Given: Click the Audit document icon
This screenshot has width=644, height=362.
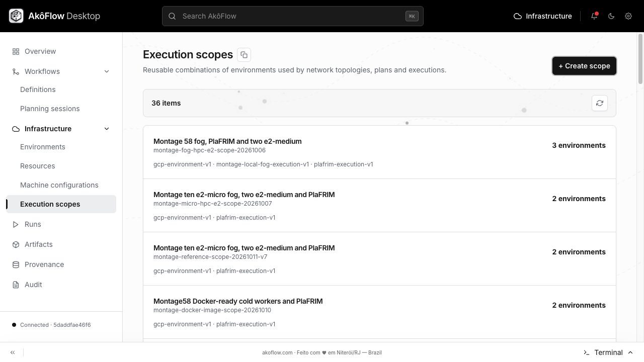Looking at the screenshot, I should (x=16, y=285).
